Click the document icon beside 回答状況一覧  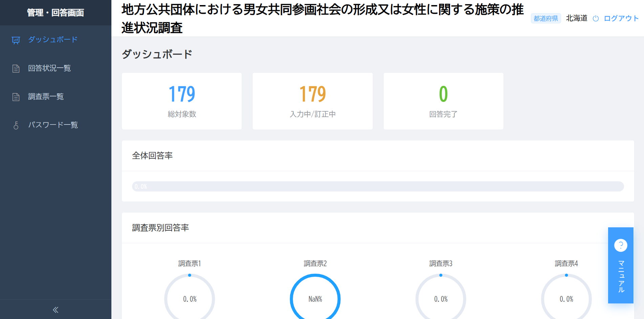click(16, 69)
